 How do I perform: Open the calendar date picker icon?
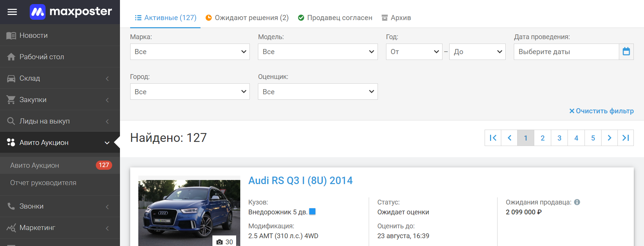pyautogui.click(x=626, y=52)
